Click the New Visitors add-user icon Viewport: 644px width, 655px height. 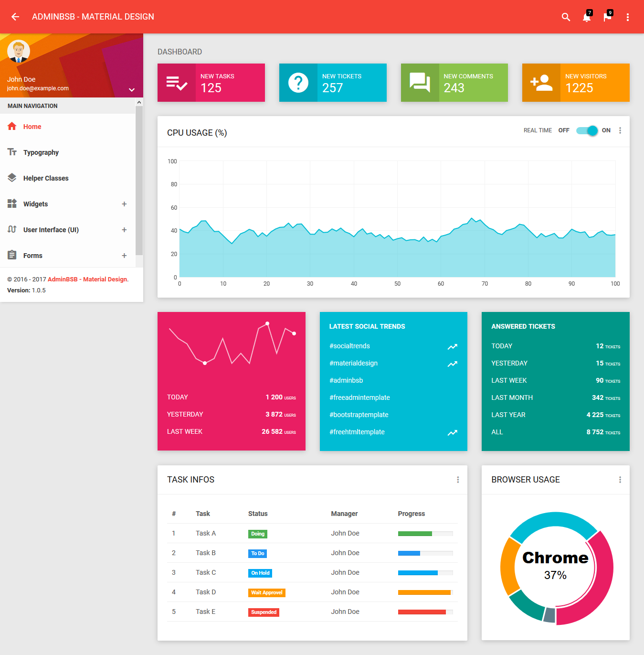click(x=541, y=82)
